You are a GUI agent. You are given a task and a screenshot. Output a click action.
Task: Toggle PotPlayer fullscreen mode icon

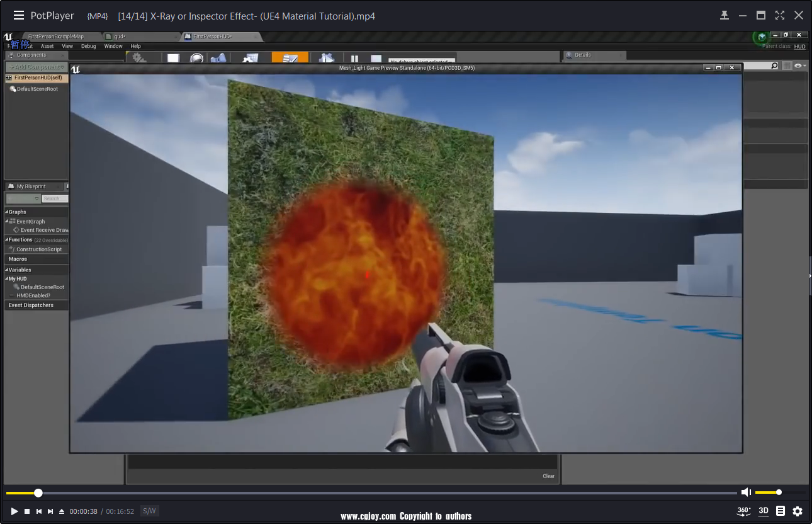(780, 15)
